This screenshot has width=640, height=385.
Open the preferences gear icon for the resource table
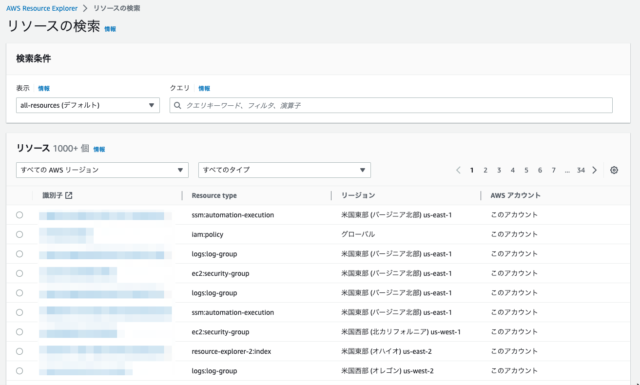(x=614, y=170)
